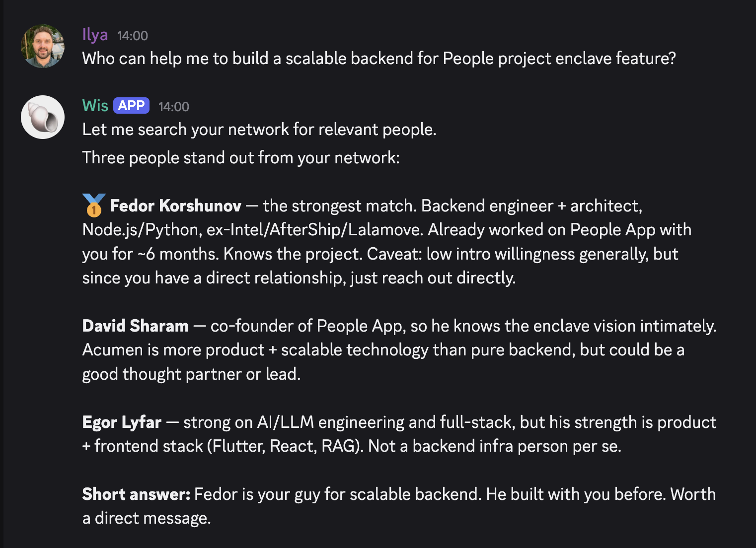The height and width of the screenshot is (548, 756).
Task: Click the green Wis username
Action: pyautogui.click(x=95, y=105)
